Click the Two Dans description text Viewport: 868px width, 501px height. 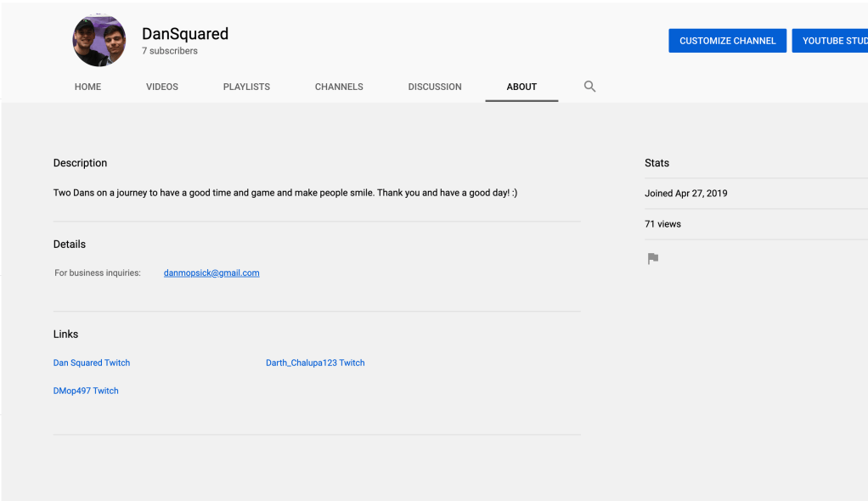pos(285,193)
